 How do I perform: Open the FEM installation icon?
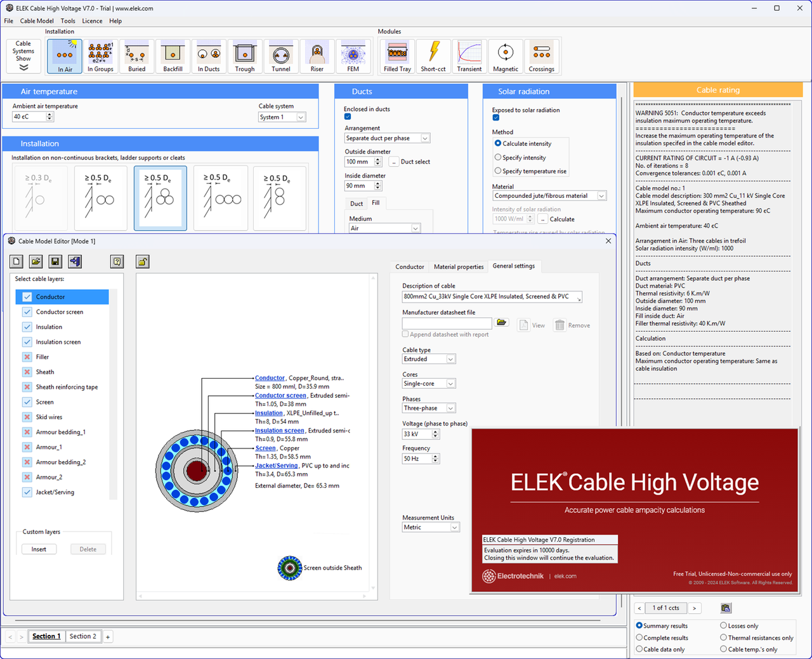353,56
